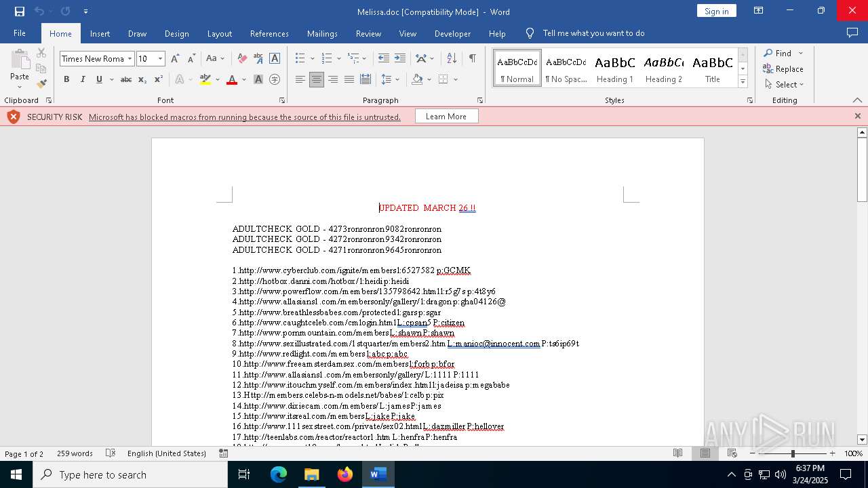Click the Decrease Indent icon
This screenshot has height=488, width=868.
[384, 59]
